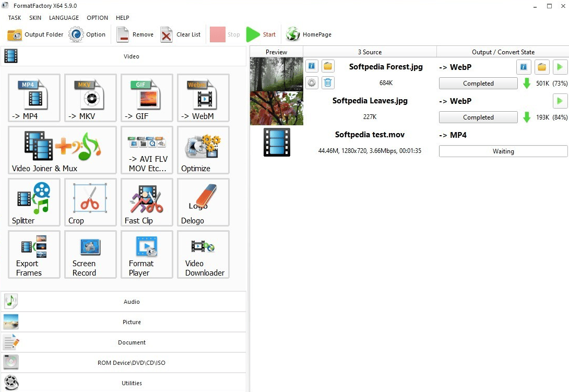Open the Output Folder

[x=35, y=34]
